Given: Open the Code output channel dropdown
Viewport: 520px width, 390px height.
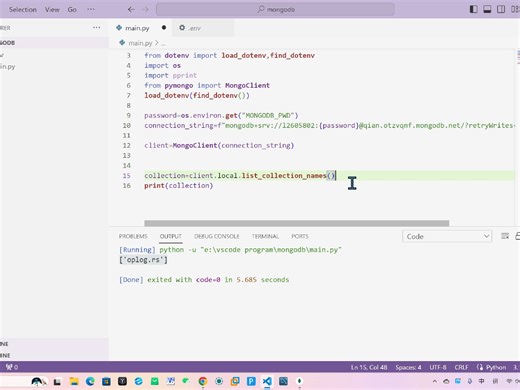Looking at the screenshot, I should (447, 236).
